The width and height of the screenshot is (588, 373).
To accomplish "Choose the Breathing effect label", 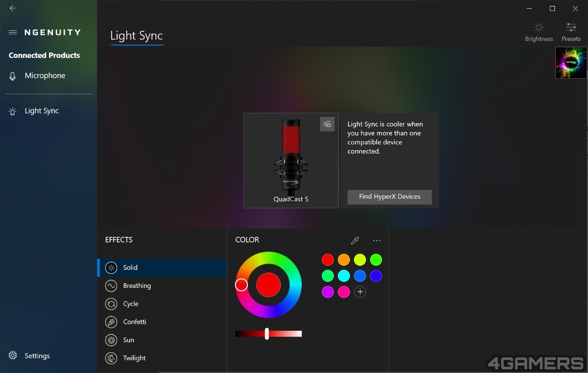I will point(137,286).
